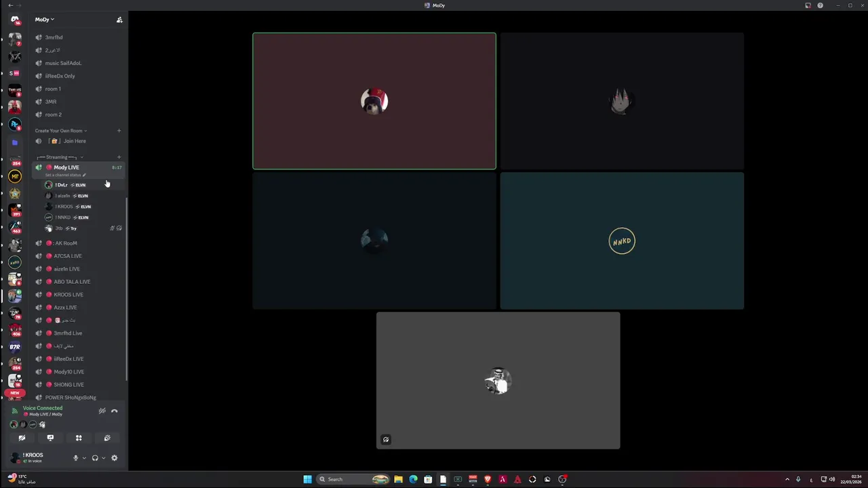Join KROOS LIVE voice channel
Image resolution: width=868 pixels, height=488 pixels.
[79, 295]
